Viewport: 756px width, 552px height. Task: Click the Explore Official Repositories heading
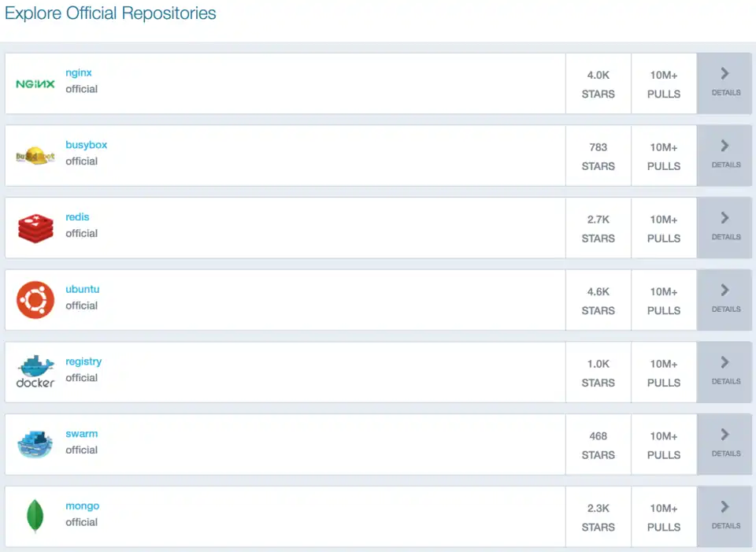[x=110, y=13]
